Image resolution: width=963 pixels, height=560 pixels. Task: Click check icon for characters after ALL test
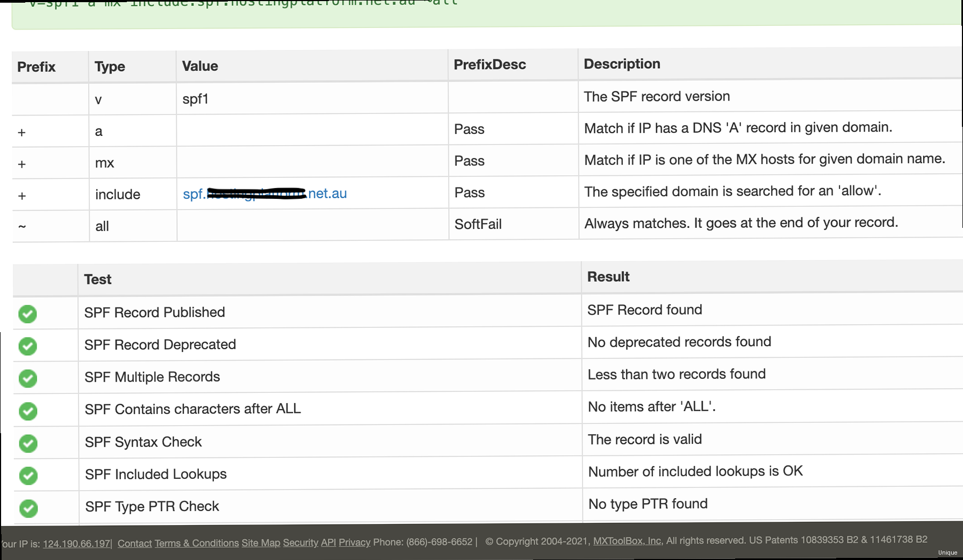click(x=28, y=411)
